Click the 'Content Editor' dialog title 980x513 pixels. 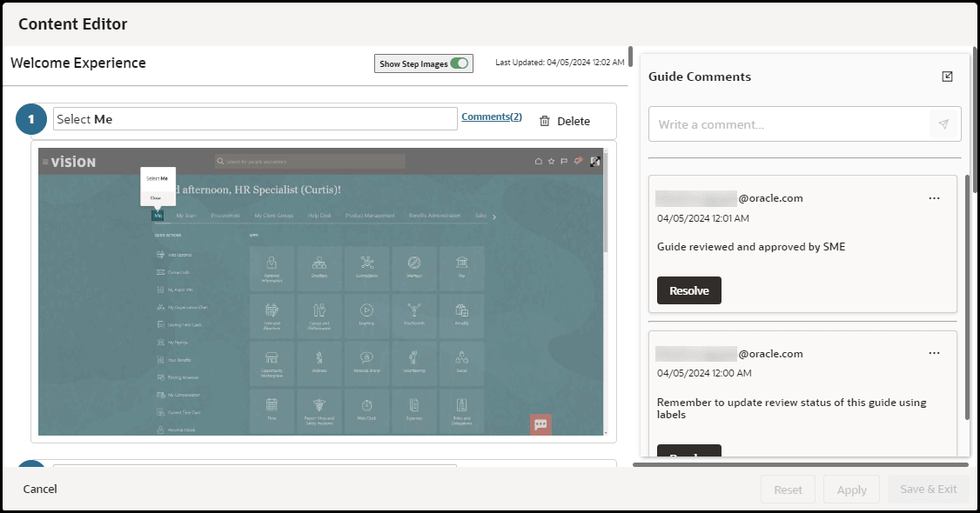tap(72, 24)
